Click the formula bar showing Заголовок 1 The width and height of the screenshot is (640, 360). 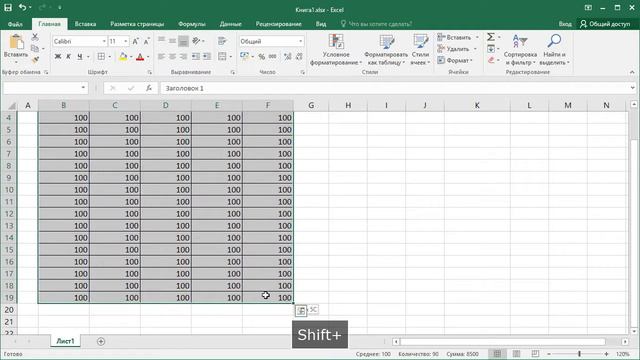click(398, 88)
